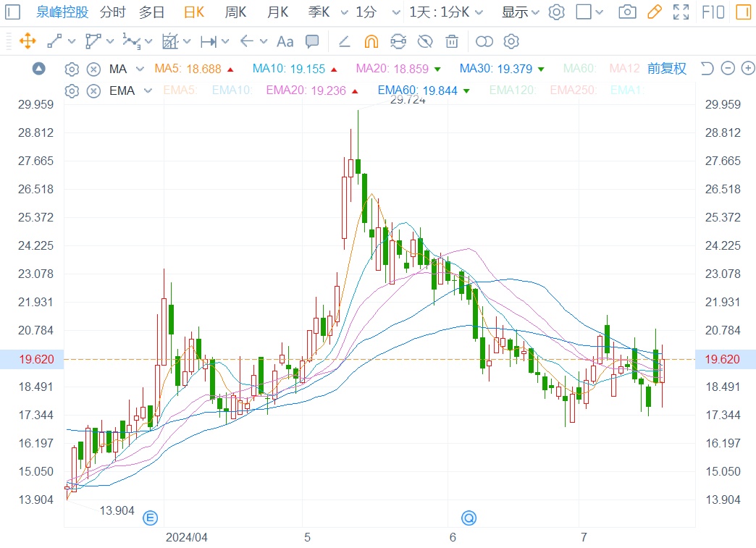
Task: Pick the angled line eraser tool
Action: click(344, 42)
